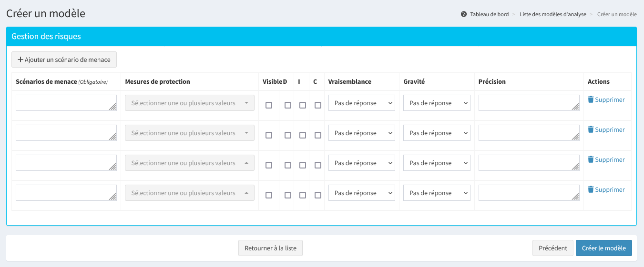Open the Vraisemblance dropdown in the fourth row
Viewport: 644px width, 267px height.
tap(361, 193)
